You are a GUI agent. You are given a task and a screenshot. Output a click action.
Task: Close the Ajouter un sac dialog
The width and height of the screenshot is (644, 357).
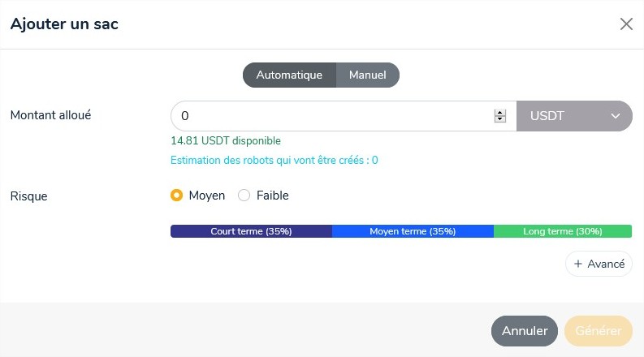pos(626,24)
